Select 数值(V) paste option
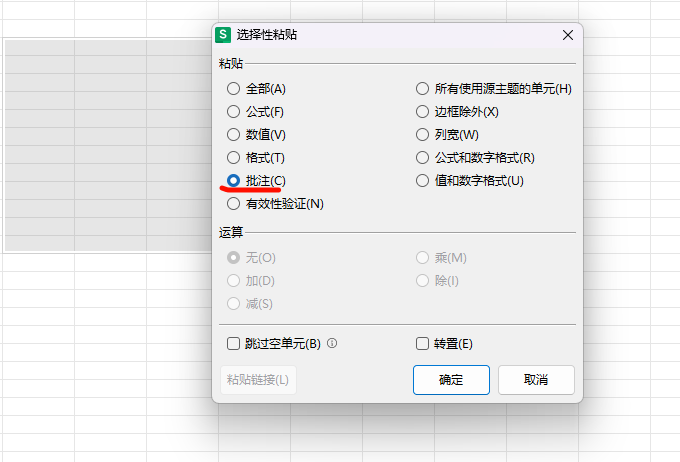The width and height of the screenshot is (680, 462). (234, 135)
